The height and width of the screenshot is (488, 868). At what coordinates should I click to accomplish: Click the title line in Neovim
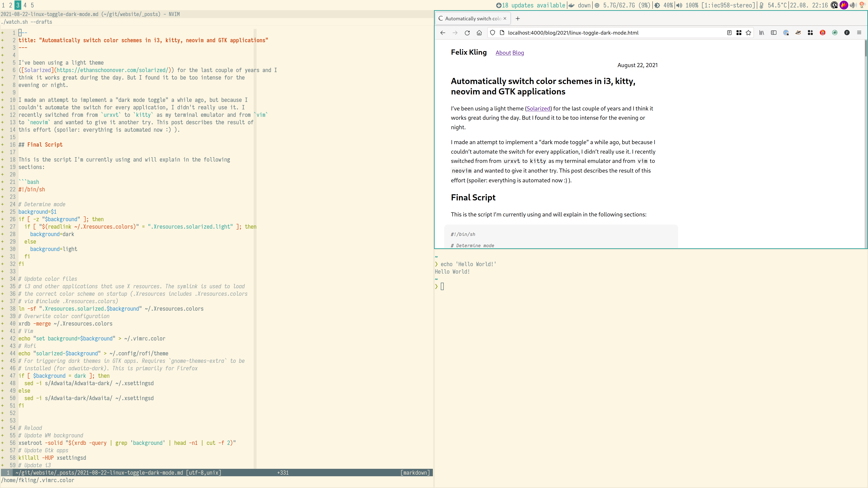143,40
